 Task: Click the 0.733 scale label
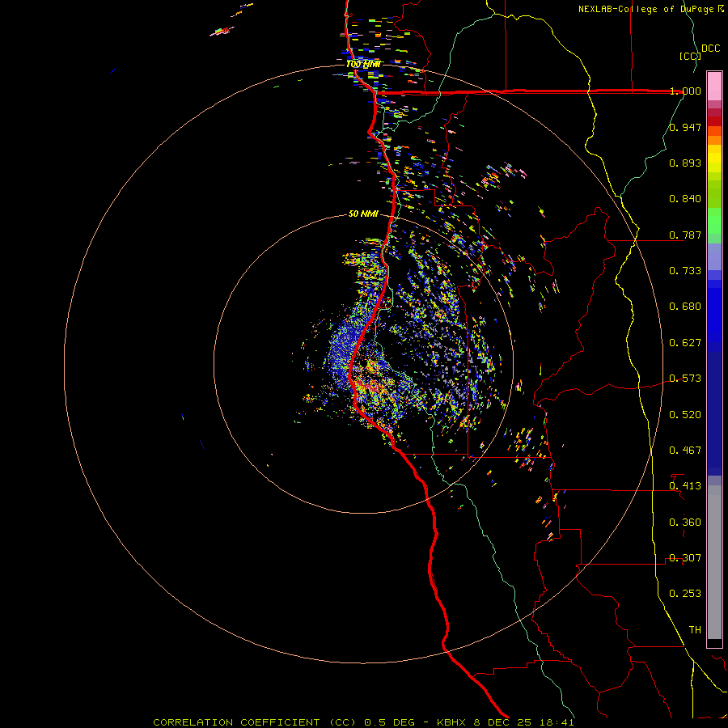(x=685, y=271)
